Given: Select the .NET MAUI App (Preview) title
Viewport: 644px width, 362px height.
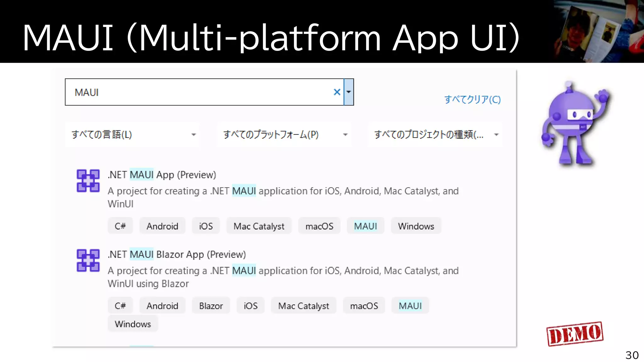Looking at the screenshot, I should 162,174.
